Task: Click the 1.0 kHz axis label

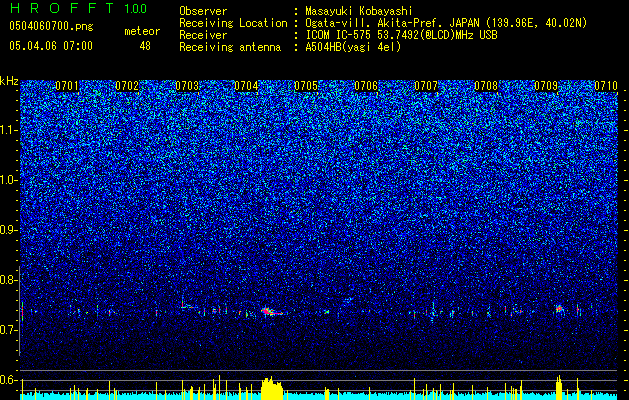Action: (9, 180)
